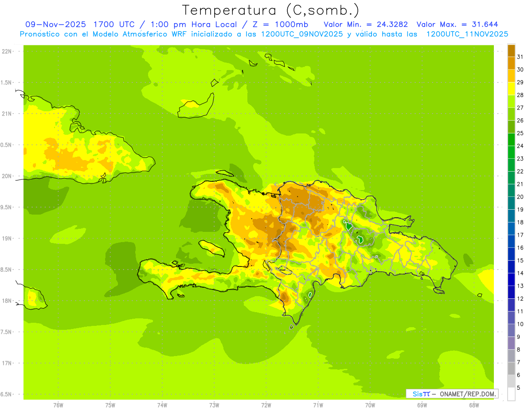Click the legend swatch between 12 and 13
Screen dimensions: 532x411
[x=511, y=292]
